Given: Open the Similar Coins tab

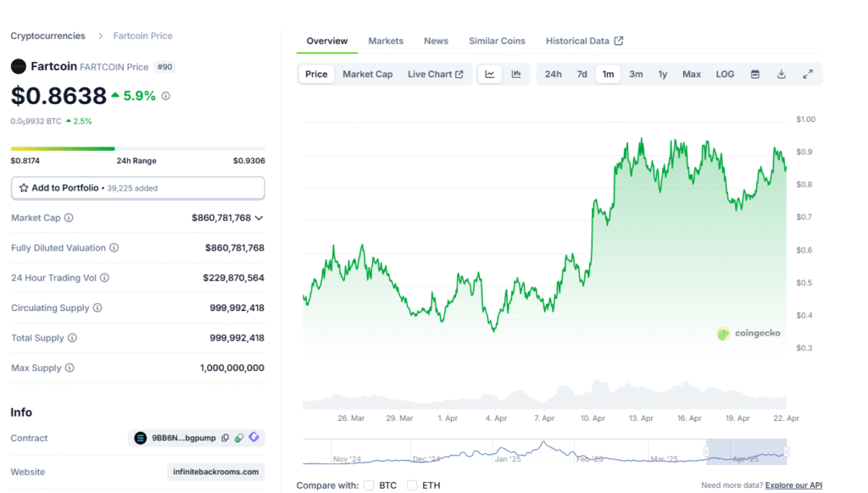Looking at the screenshot, I should [497, 41].
